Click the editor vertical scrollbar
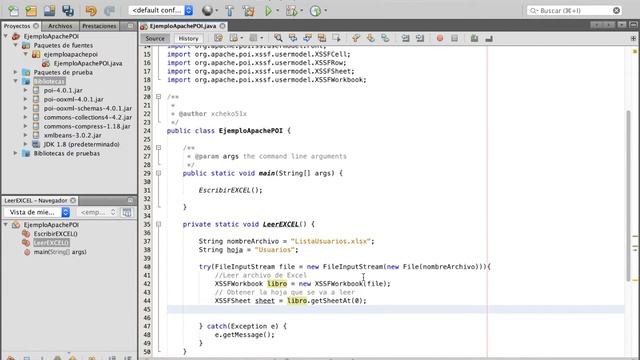Screen dimensions: 640x360 [x=629, y=196]
